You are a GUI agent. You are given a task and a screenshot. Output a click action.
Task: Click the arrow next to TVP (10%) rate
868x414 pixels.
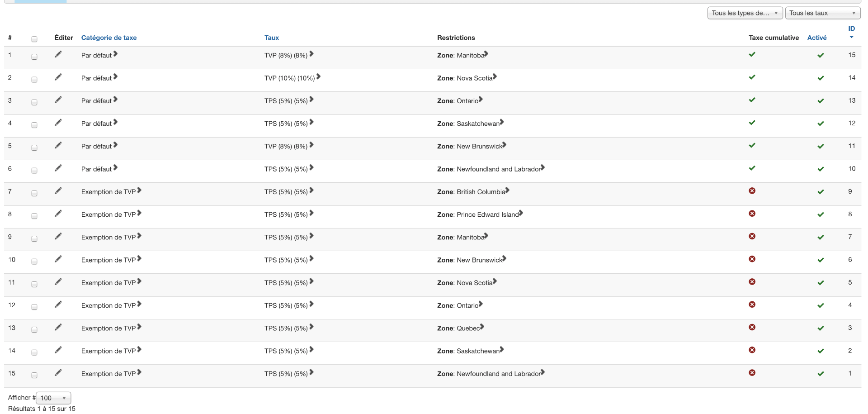[x=318, y=77]
